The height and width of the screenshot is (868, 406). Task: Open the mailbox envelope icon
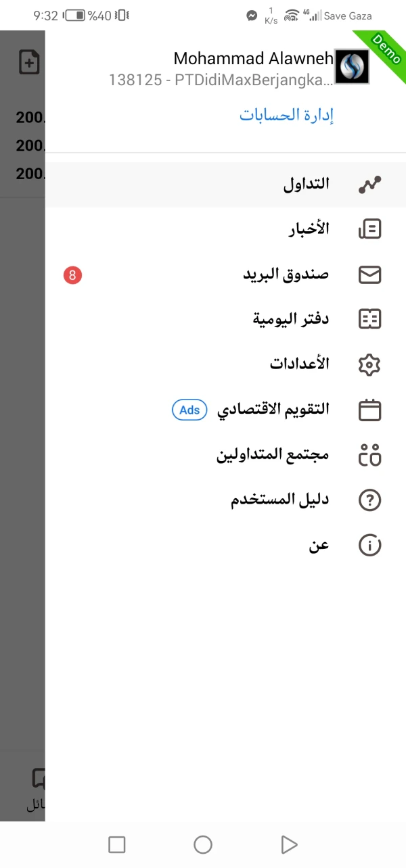coord(369,274)
